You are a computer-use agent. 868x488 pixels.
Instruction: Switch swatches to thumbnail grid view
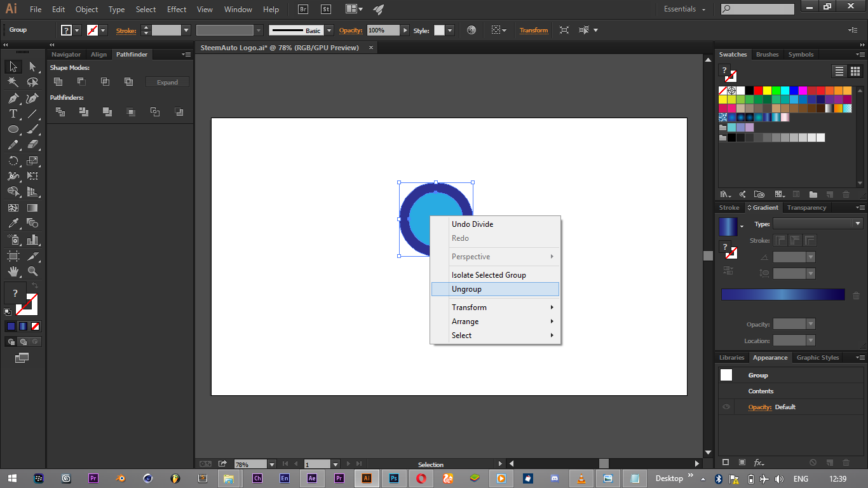[855, 71]
